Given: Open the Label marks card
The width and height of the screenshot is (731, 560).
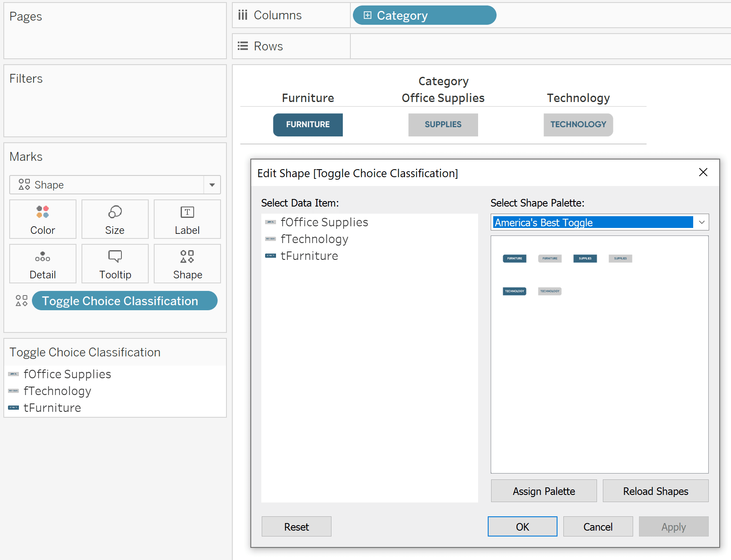Looking at the screenshot, I should [187, 219].
